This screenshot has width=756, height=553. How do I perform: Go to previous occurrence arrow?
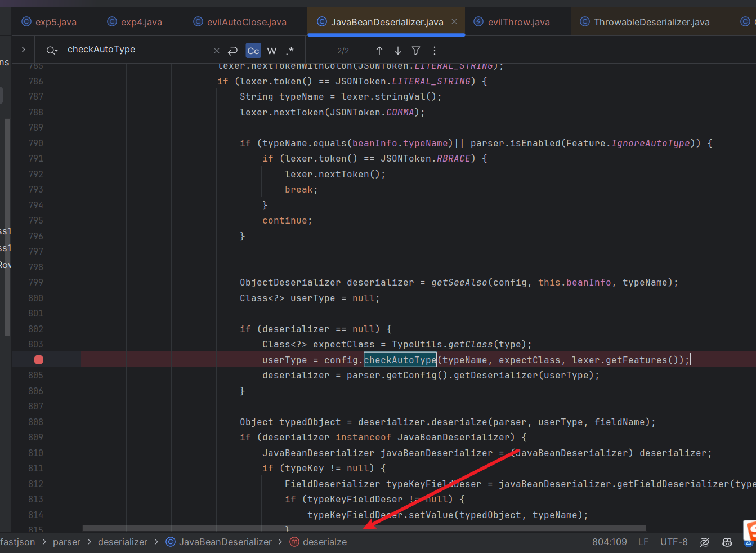pos(379,51)
